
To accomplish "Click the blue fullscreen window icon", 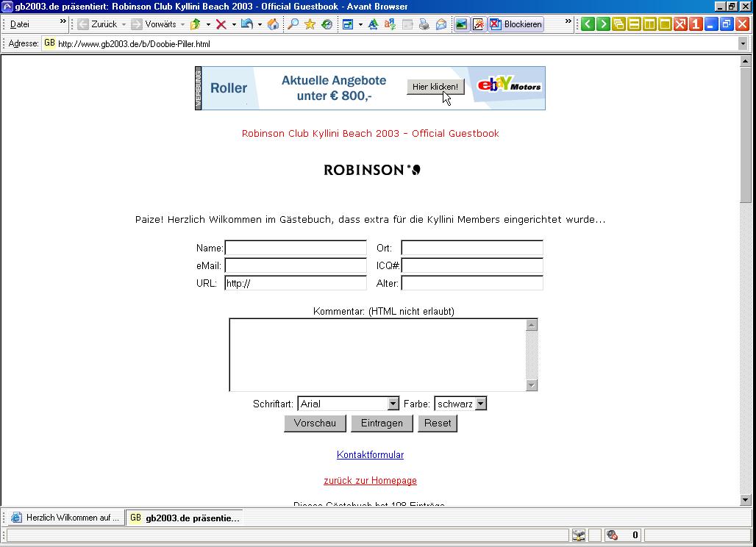I will tap(348, 24).
